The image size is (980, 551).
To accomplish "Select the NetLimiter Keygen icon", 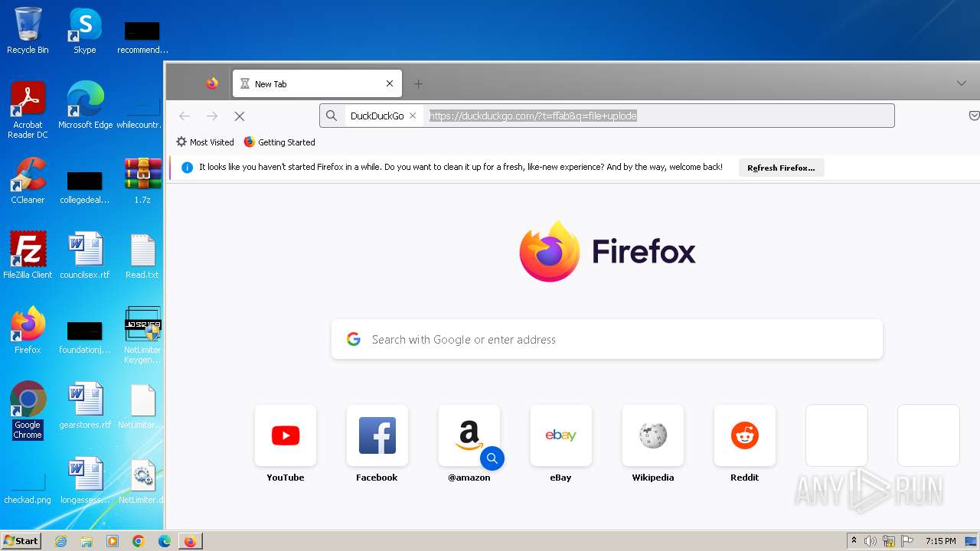I will click(x=142, y=334).
